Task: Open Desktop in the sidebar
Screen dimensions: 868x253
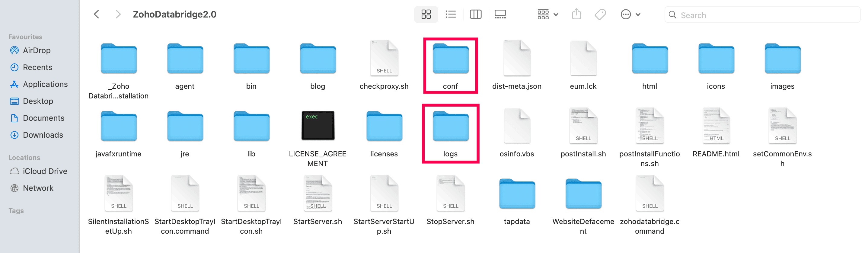Action: pyautogui.click(x=32, y=101)
